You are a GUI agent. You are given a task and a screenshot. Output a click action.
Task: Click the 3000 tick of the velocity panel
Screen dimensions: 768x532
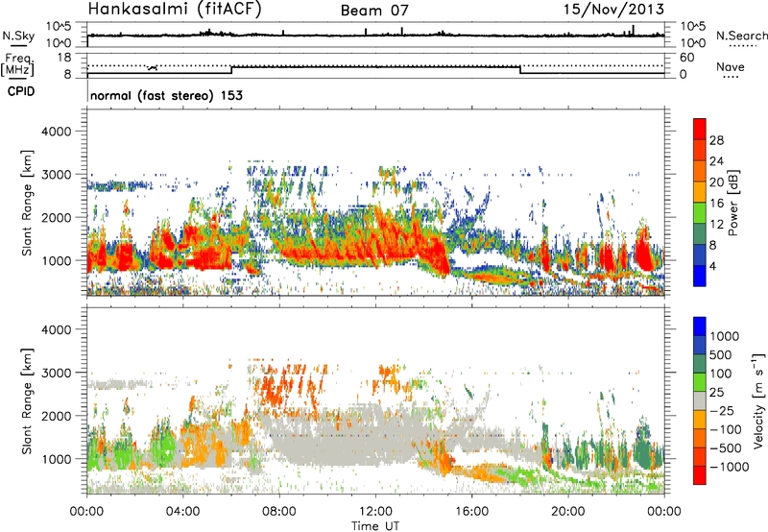(57, 373)
